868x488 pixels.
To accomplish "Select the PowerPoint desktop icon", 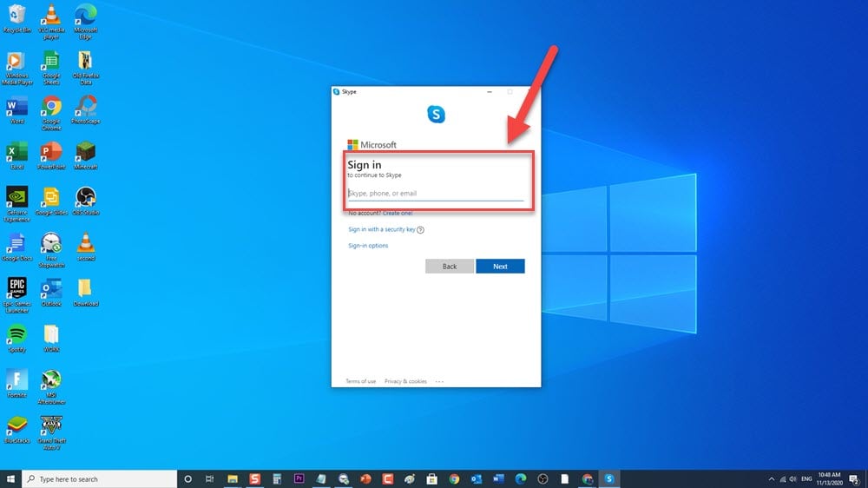I will pos(51,155).
